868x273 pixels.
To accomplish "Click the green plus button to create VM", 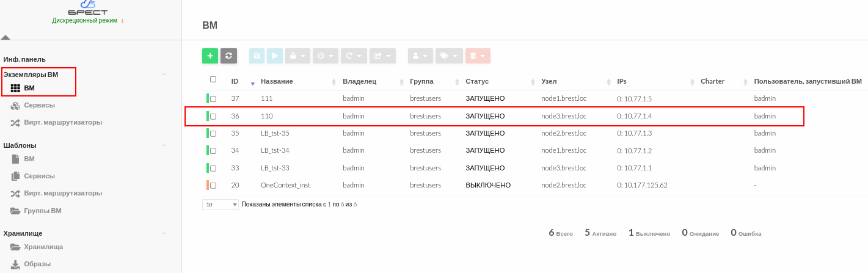I will 210,56.
